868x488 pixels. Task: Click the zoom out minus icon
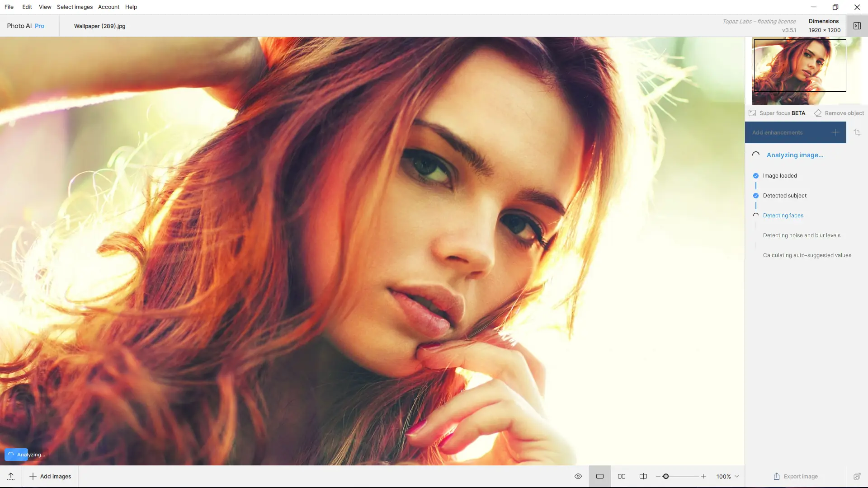[x=658, y=476]
